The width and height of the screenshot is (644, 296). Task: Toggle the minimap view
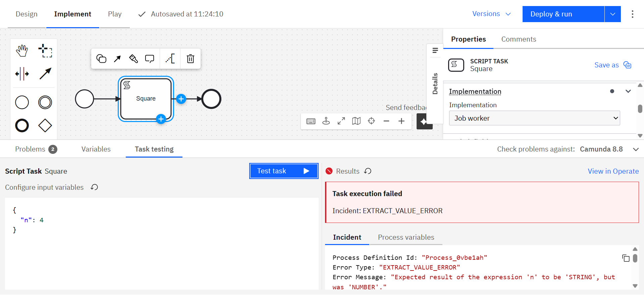(356, 121)
